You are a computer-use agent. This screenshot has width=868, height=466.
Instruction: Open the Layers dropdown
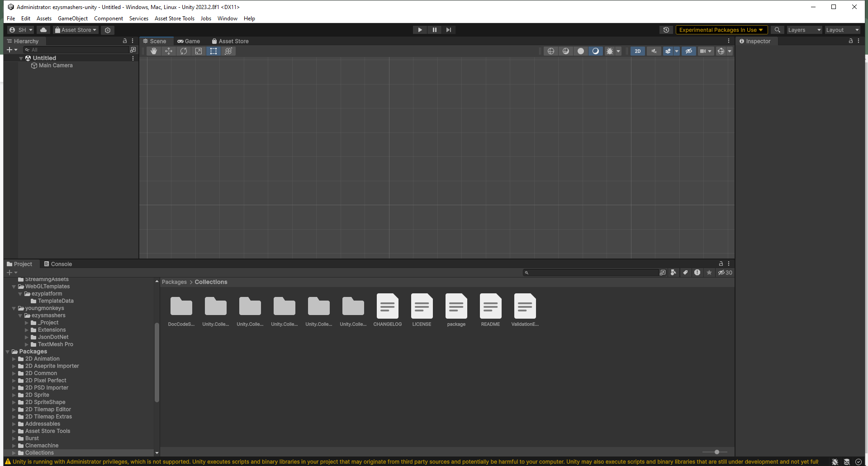[x=804, y=30]
